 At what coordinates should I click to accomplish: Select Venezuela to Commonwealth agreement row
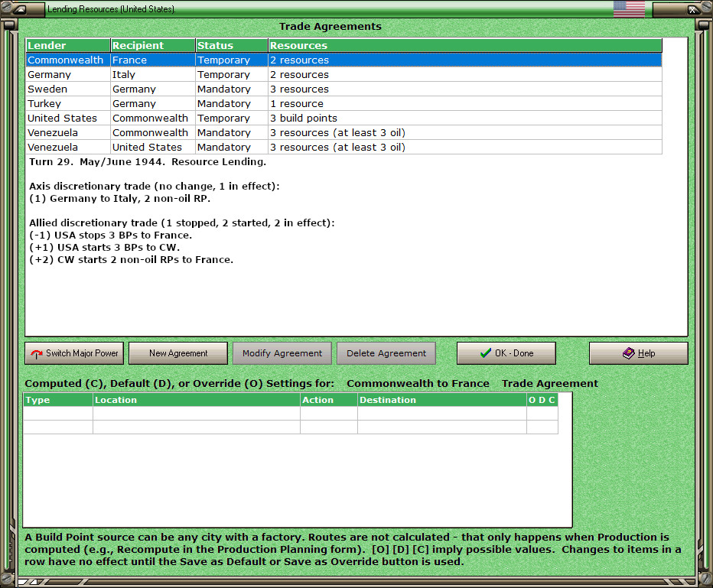343,133
